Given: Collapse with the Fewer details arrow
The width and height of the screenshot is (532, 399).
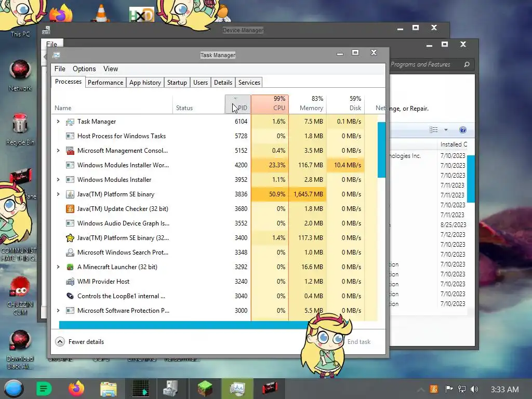Looking at the screenshot, I should pyautogui.click(x=60, y=342).
